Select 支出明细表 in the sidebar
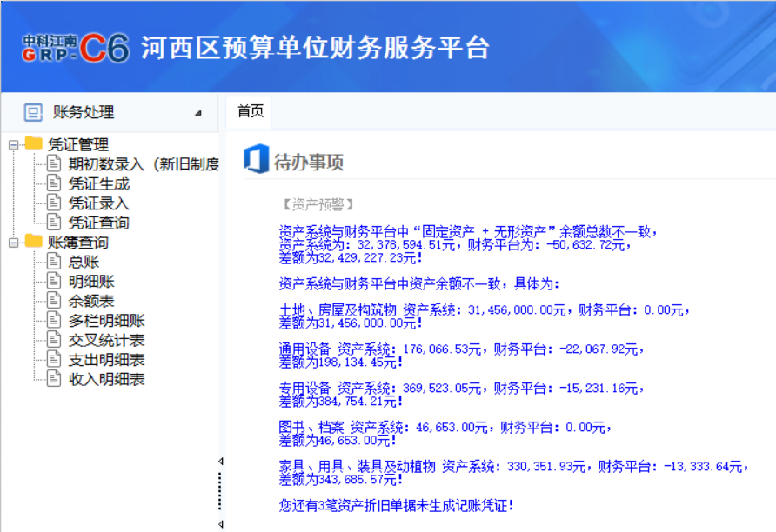Screen dimensions: 776x532 106,360
